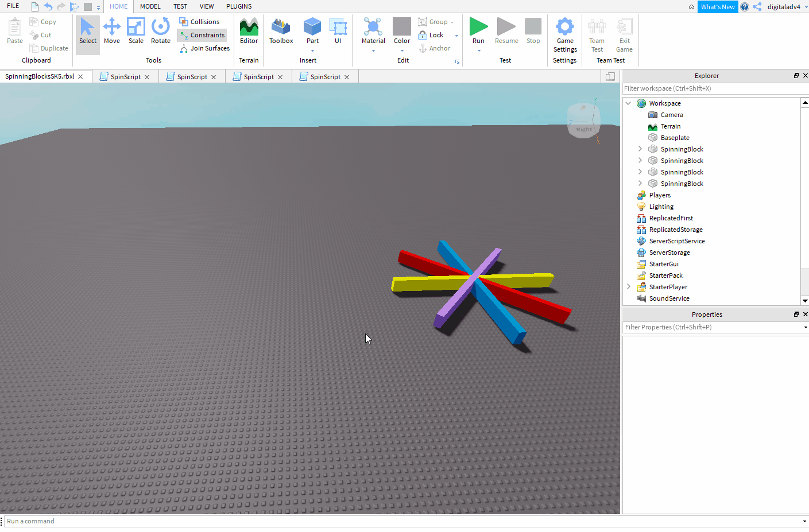The image size is (809, 532).
Task: Click the Copy command
Action: pyautogui.click(x=43, y=22)
